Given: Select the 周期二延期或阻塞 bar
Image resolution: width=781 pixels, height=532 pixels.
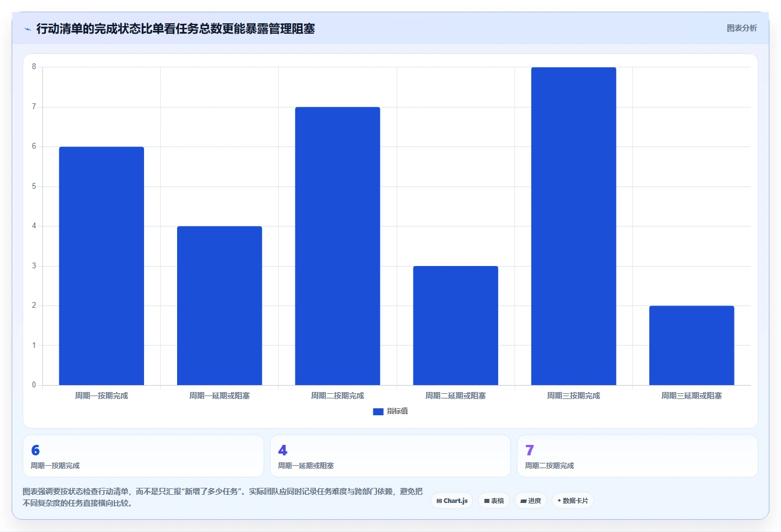Looking at the screenshot, I should click(456, 325).
